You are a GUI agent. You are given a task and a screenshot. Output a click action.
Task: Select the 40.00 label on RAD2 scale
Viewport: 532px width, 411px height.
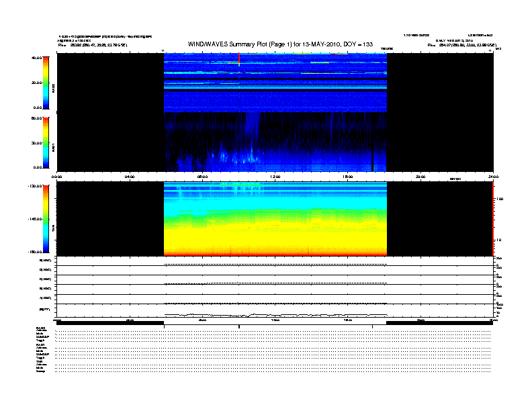coord(36,58)
